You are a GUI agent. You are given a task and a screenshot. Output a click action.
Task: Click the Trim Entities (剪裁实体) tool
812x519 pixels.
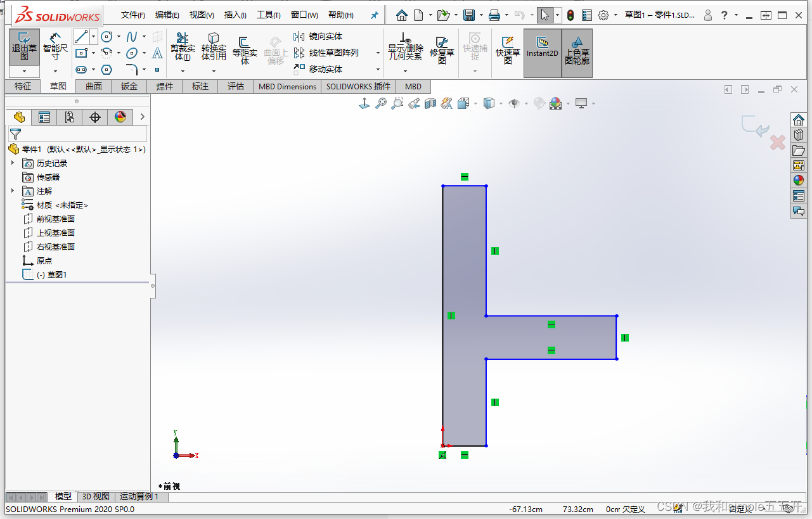tap(183, 48)
